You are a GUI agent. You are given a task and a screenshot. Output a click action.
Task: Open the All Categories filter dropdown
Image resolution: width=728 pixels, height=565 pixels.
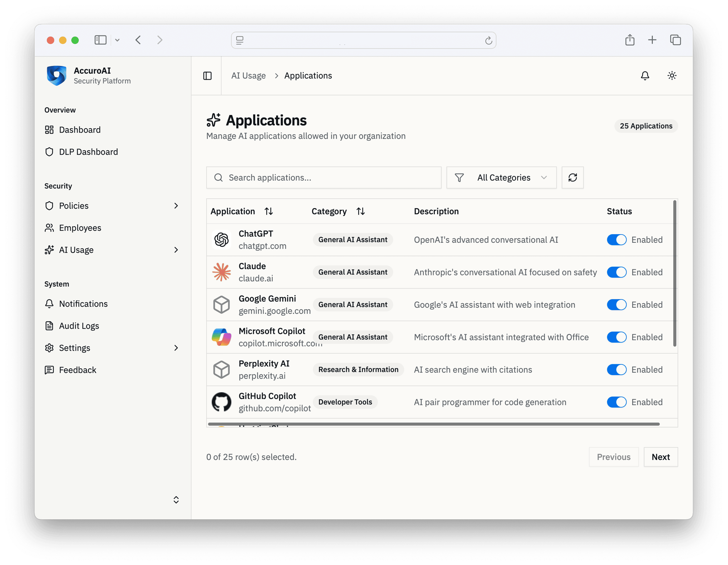point(501,177)
